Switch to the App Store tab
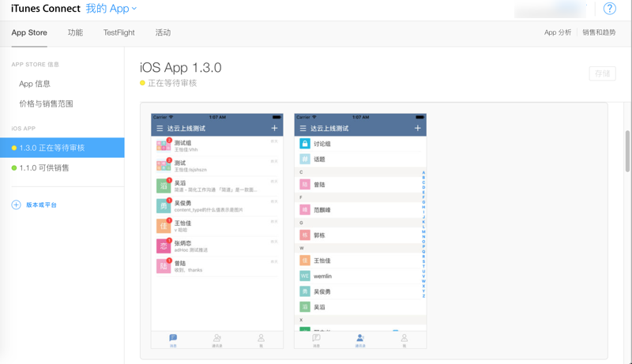Viewport: 632px width, 364px height. [x=29, y=32]
